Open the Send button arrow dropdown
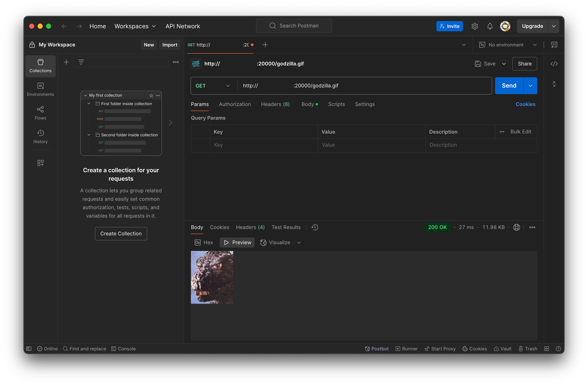 tap(530, 86)
